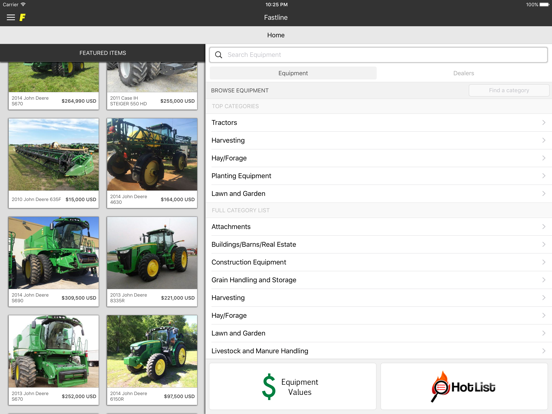Open 2014 John Deere 4630 sprayer photo
The height and width of the screenshot is (414, 552).
pos(152,155)
